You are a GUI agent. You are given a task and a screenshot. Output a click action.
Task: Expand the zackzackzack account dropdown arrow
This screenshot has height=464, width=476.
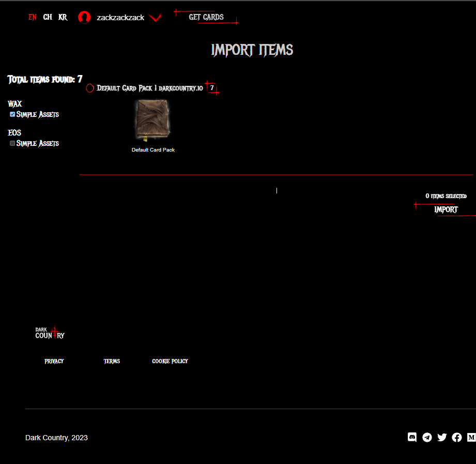(x=155, y=18)
